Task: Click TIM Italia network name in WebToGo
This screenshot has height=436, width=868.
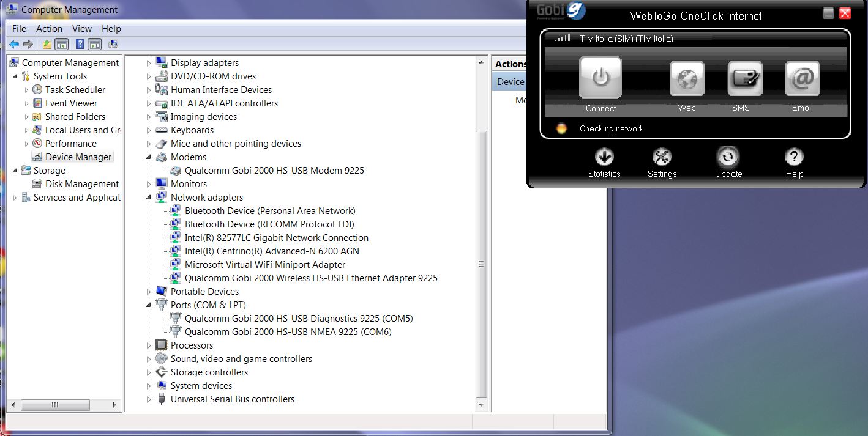Action: pyautogui.click(x=626, y=39)
